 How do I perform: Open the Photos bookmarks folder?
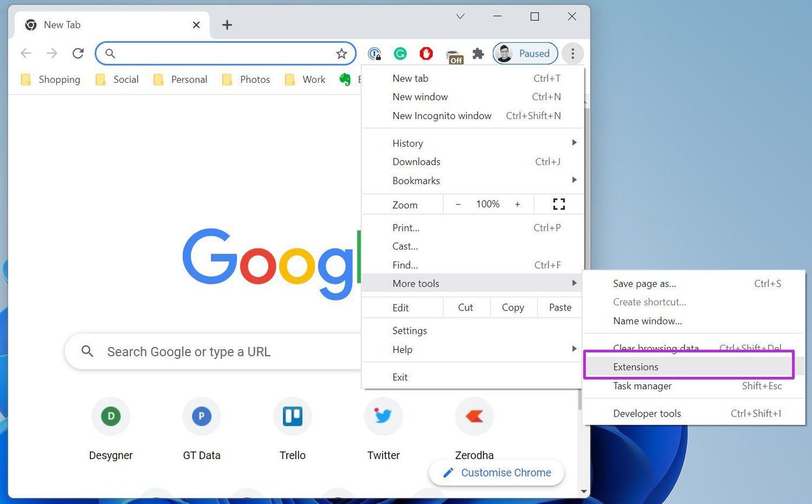tap(246, 79)
